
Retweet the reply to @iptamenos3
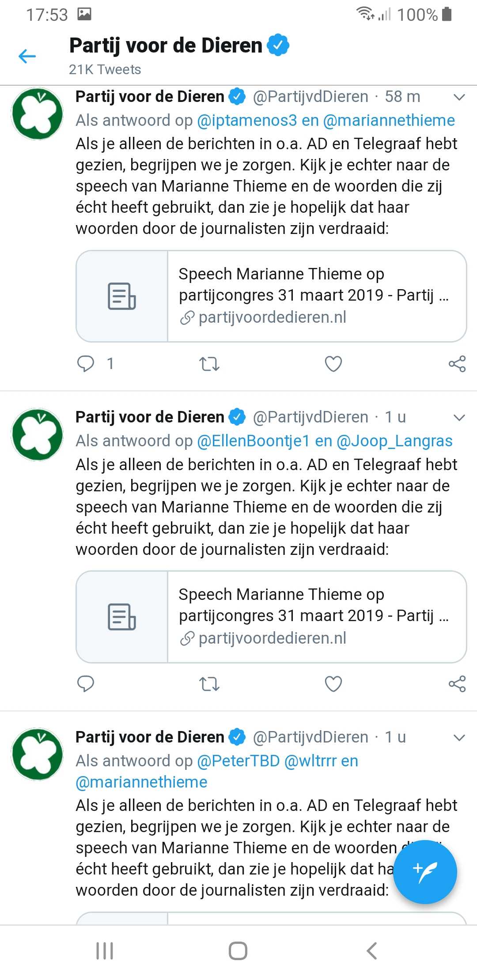pos(209,364)
